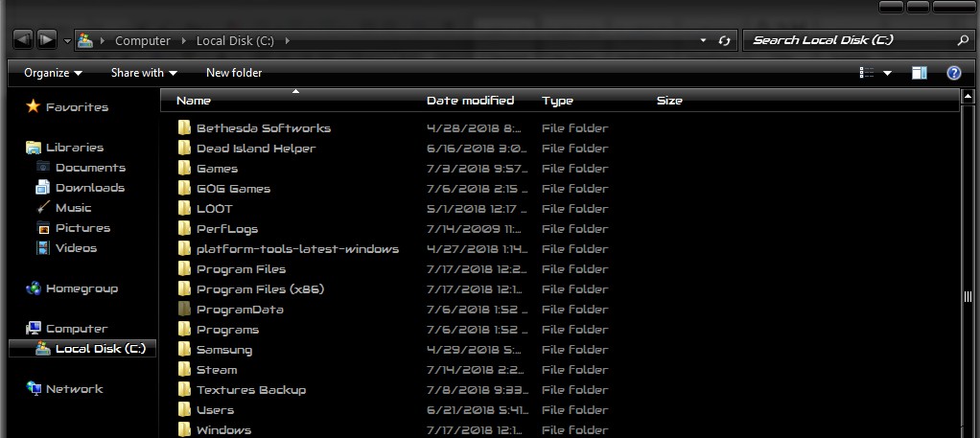Sort by the Date modified column header

pyautogui.click(x=470, y=101)
